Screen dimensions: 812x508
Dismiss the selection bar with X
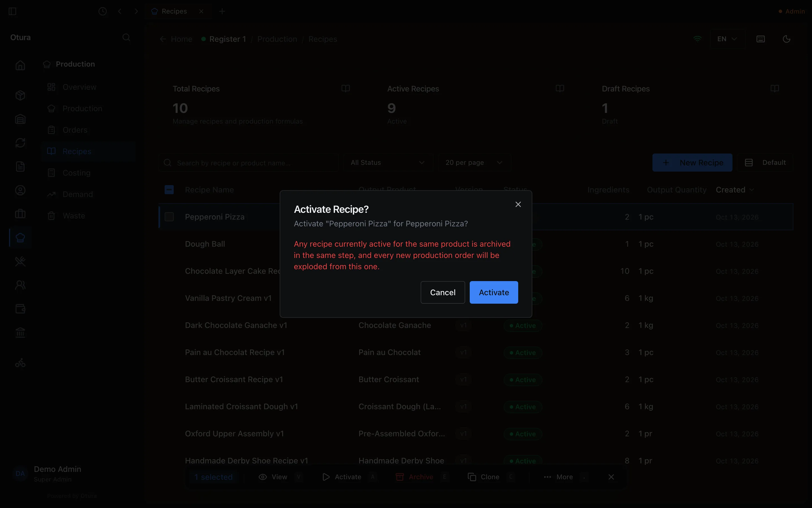coord(611,477)
